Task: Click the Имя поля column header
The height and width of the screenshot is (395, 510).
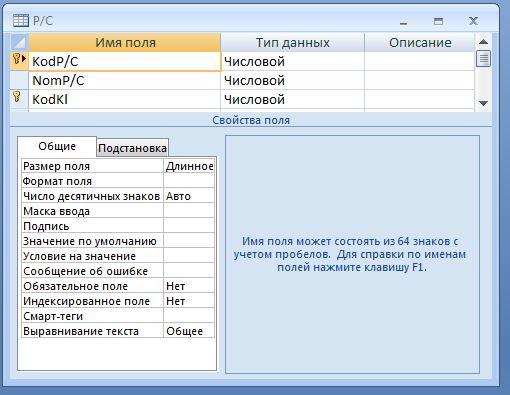Action: pyautogui.click(x=125, y=42)
